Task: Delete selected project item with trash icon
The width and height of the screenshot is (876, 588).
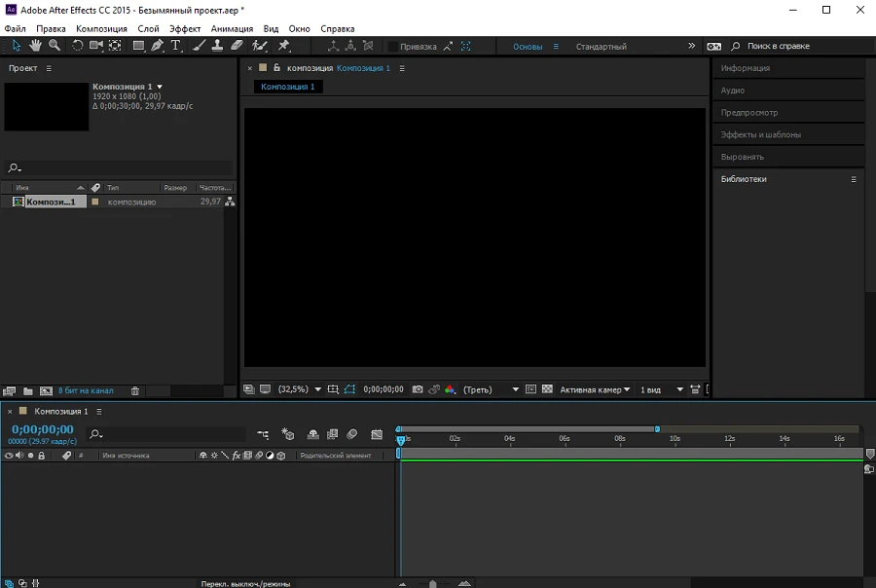Action: (x=134, y=391)
